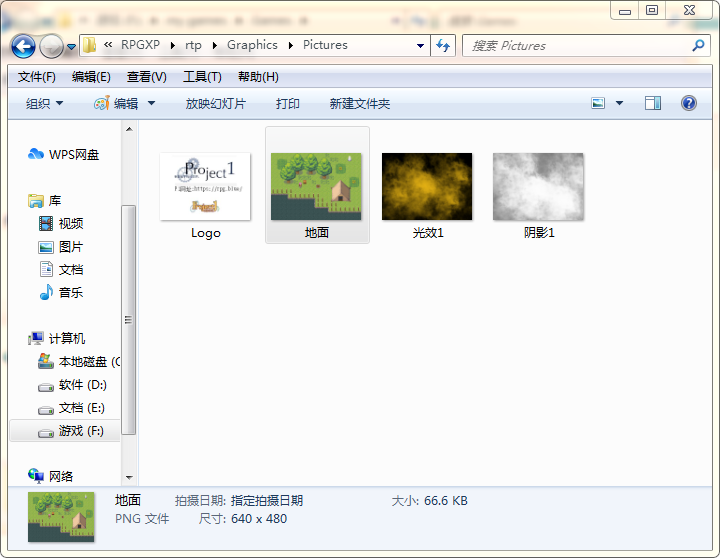The height and width of the screenshot is (558, 720).
Task: Maximize the explorer window
Action: 652,10
